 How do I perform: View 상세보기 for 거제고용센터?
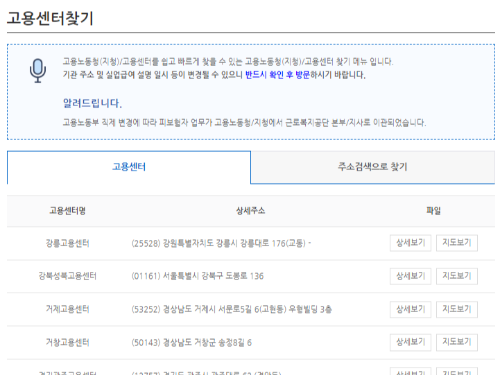tap(410, 309)
